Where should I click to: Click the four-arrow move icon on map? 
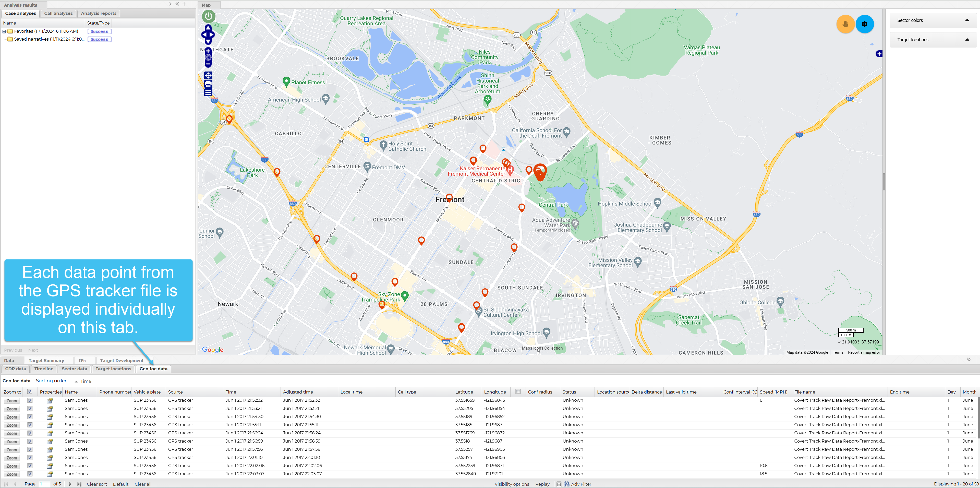pyautogui.click(x=208, y=75)
